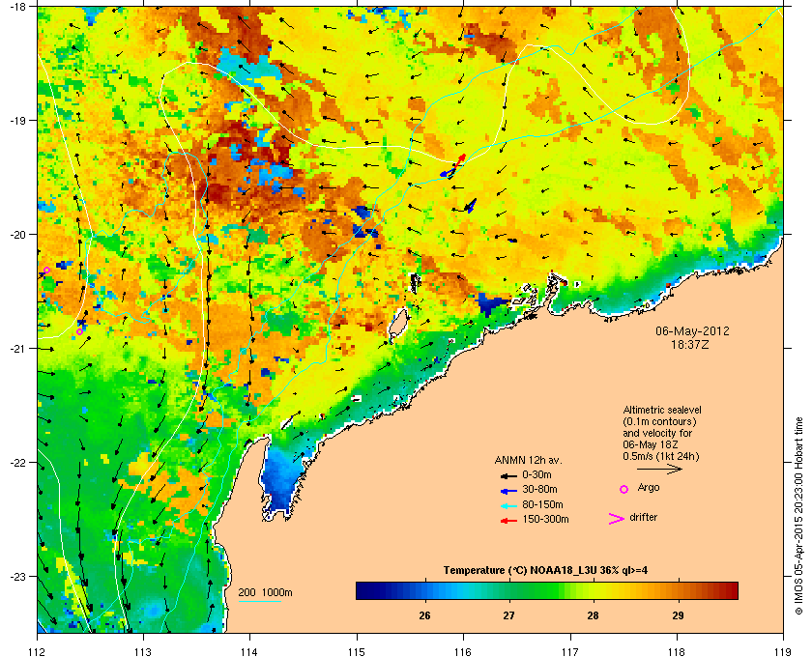Click the ANMN 12h av. legend heading
Viewport: 812px width, 657px height.
click(x=528, y=460)
